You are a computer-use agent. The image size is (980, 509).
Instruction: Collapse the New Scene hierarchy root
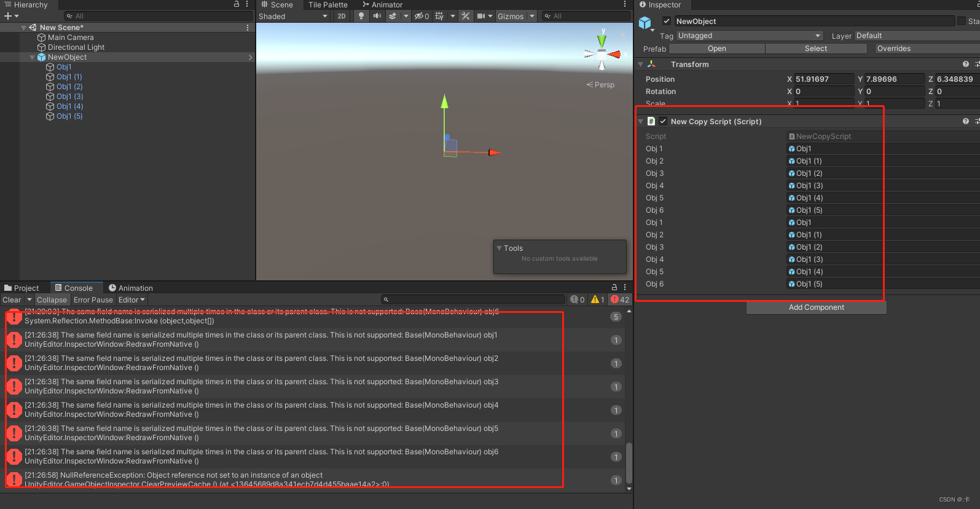23,28
